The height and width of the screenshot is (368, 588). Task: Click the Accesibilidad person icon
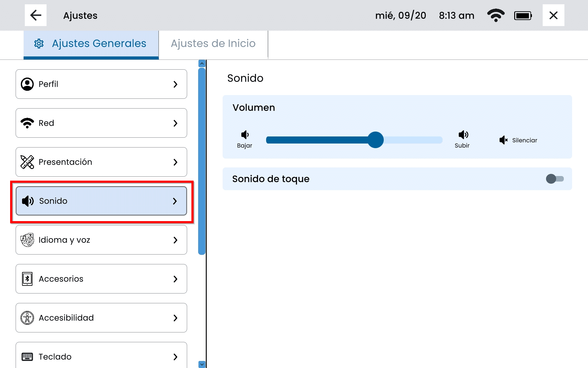click(x=27, y=318)
